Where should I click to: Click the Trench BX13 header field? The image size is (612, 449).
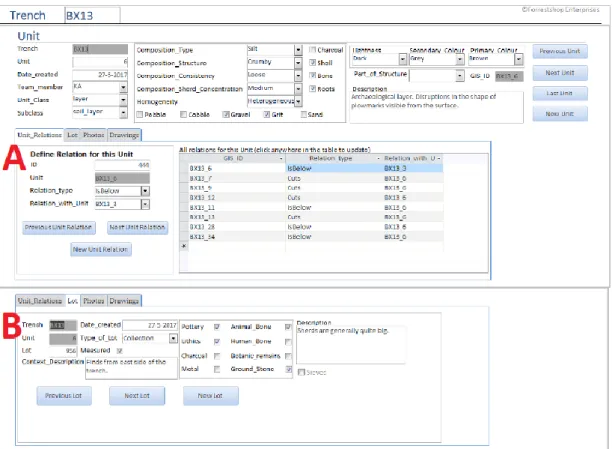tap(93, 16)
